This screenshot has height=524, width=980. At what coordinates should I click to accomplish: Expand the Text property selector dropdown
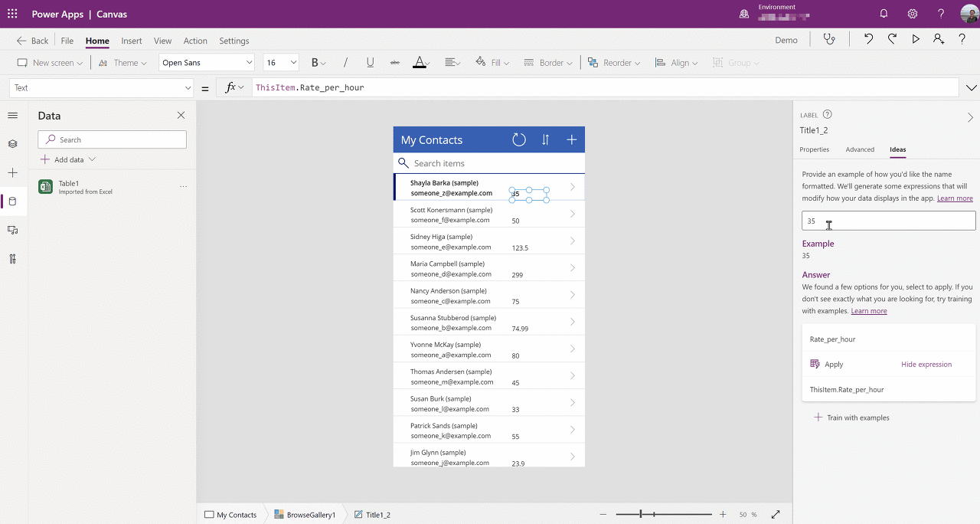[x=102, y=88]
